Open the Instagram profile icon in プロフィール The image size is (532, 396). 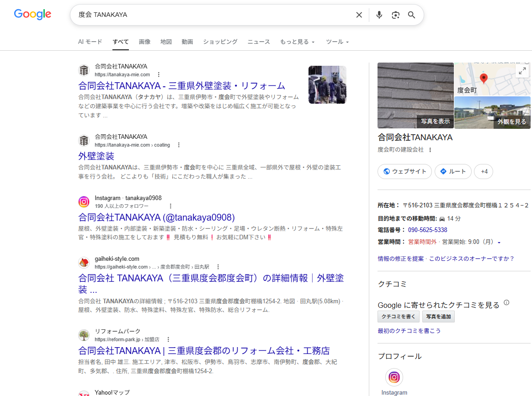click(x=394, y=377)
